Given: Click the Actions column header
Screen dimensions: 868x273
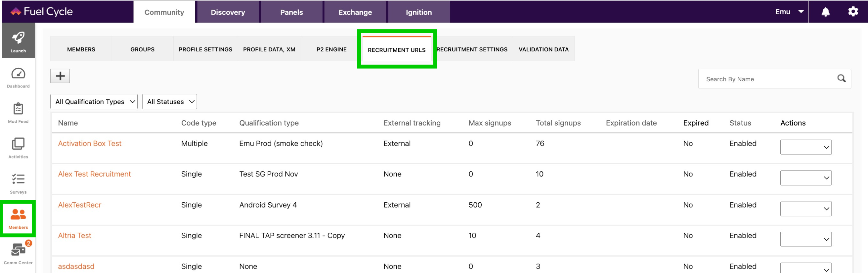Looking at the screenshot, I should tap(793, 123).
